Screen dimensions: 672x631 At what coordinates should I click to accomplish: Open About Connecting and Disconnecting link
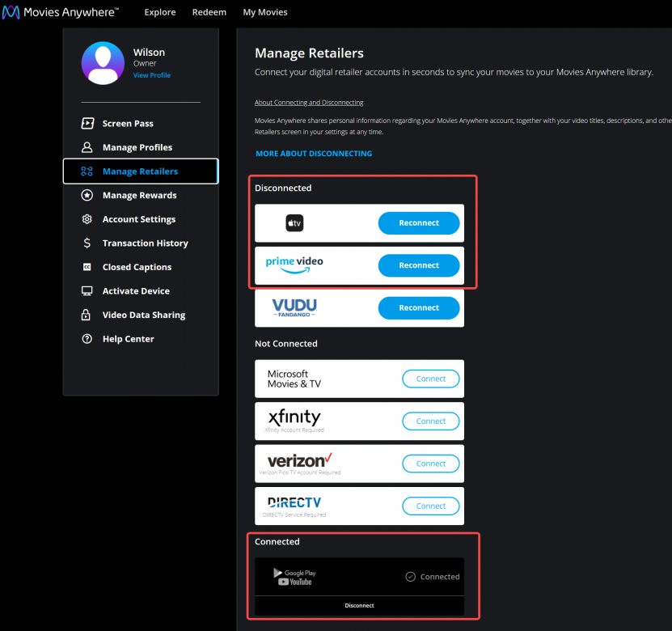tap(309, 103)
